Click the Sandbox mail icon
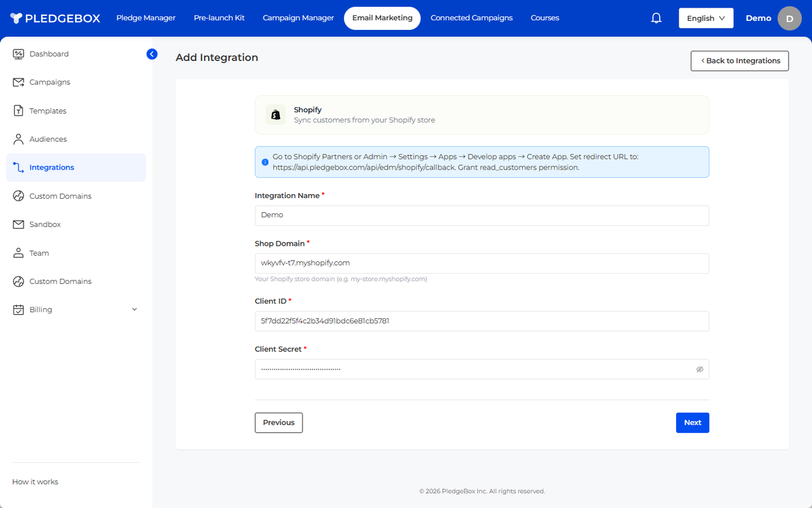The image size is (812, 508). click(x=18, y=225)
